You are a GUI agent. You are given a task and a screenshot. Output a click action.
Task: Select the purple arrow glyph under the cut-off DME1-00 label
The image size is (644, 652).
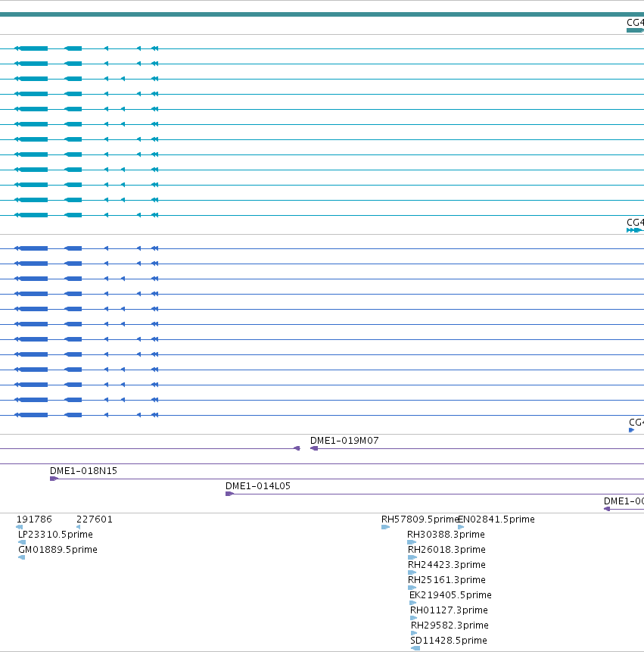pyautogui.click(x=607, y=509)
